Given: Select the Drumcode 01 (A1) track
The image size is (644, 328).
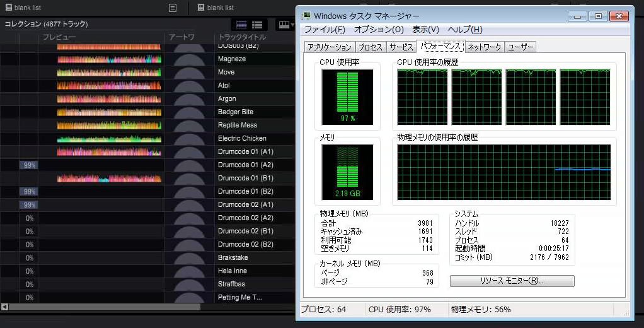Looking at the screenshot, I should coord(245,151).
